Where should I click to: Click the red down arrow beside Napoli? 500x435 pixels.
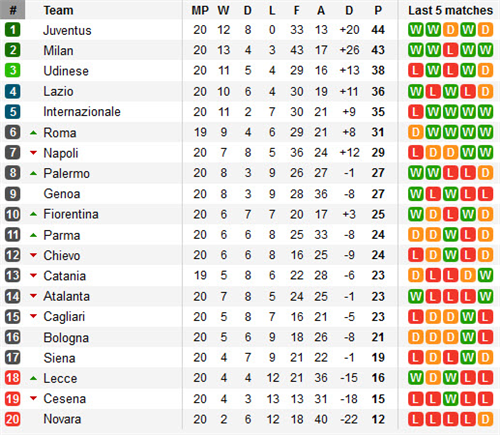pyautogui.click(x=33, y=153)
